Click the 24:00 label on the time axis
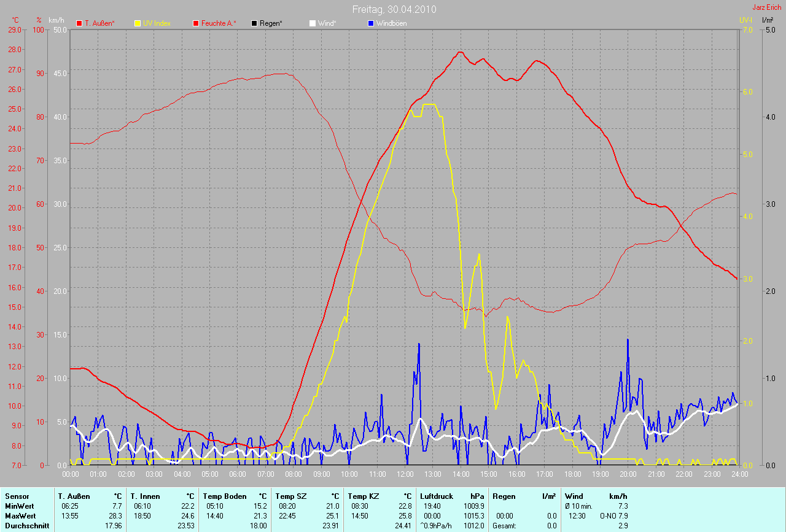786x532 pixels. pos(739,474)
